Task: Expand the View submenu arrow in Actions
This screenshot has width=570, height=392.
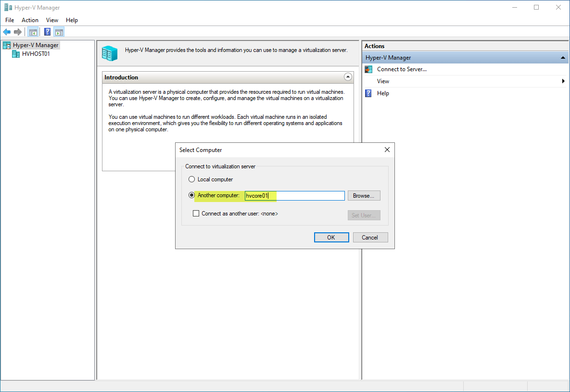Action: (x=563, y=81)
